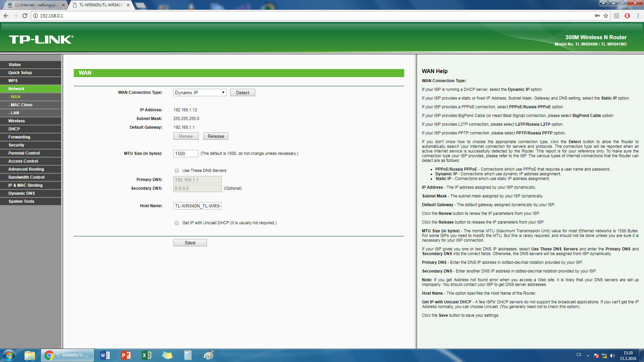The height and width of the screenshot is (362, 644).
Task: Launch PowerPoint from the taskbar
Action: [126, 355]
